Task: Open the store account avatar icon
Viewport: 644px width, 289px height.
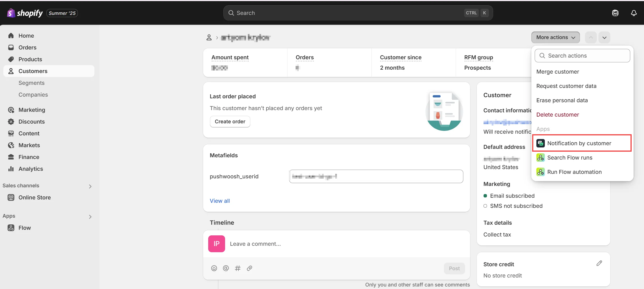Action: point(615,13)
